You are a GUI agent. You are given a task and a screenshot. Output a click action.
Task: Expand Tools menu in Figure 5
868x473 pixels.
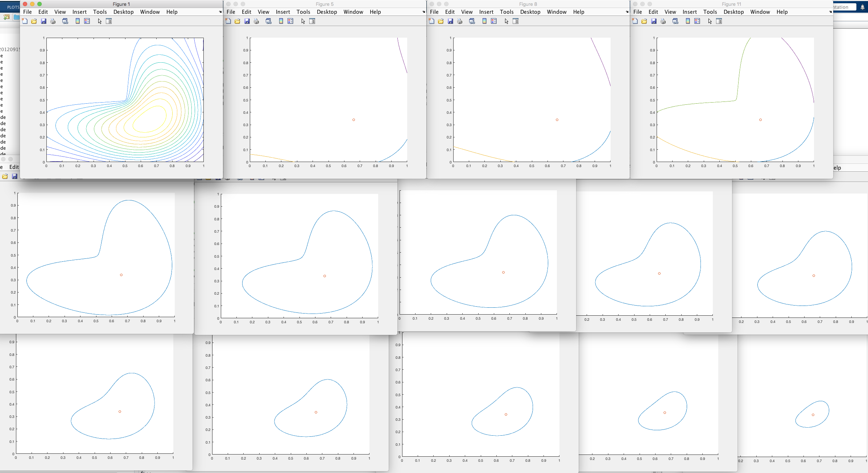point(303,12)
